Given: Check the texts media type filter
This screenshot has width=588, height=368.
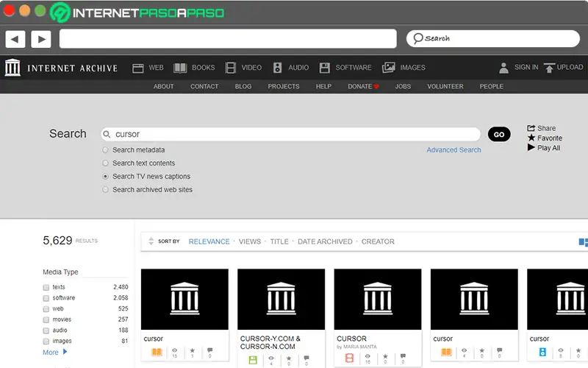Looking at the screenshot, I should pyautogui.click(x=46, y=287).
